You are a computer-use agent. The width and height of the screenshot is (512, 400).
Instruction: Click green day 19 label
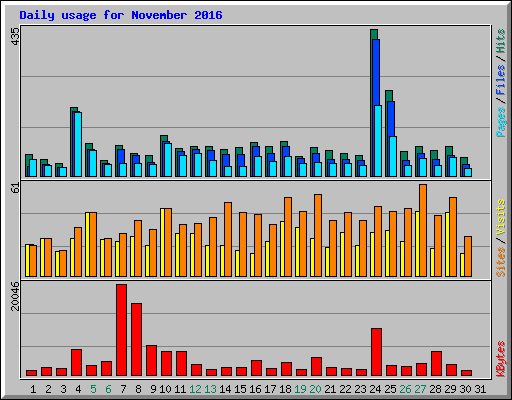tap(300, 389)
